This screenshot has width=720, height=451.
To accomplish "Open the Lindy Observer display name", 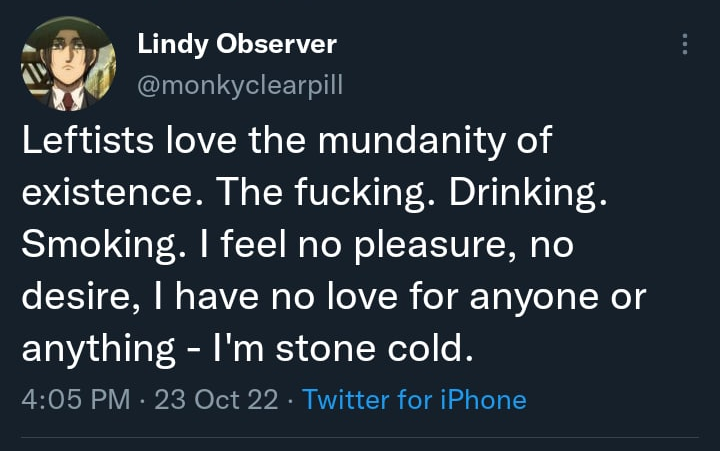I will point(237,45).
